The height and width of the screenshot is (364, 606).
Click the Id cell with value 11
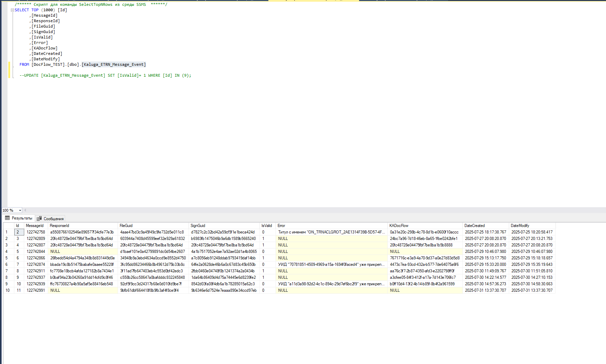(x=19, y=290)
